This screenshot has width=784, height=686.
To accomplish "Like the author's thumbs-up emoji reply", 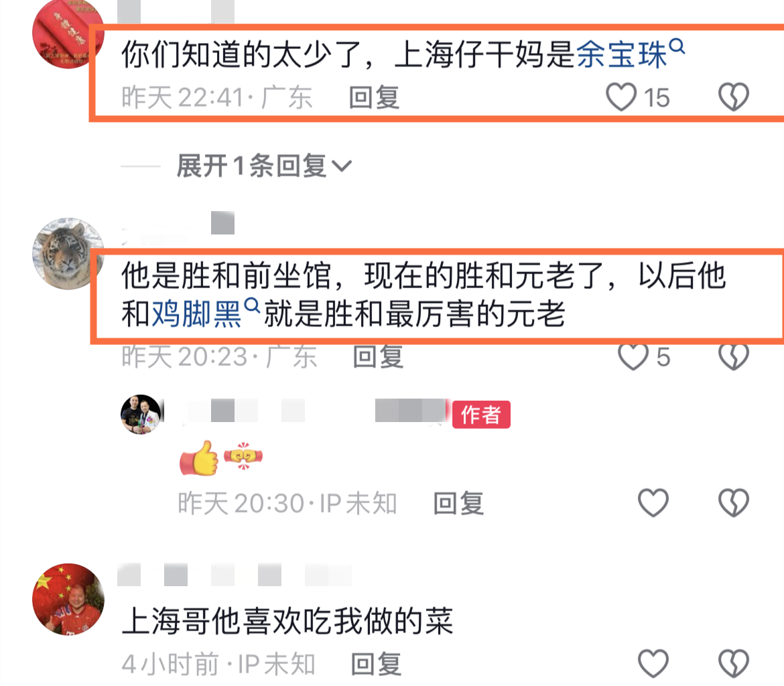I will click(x=653, y=502).
